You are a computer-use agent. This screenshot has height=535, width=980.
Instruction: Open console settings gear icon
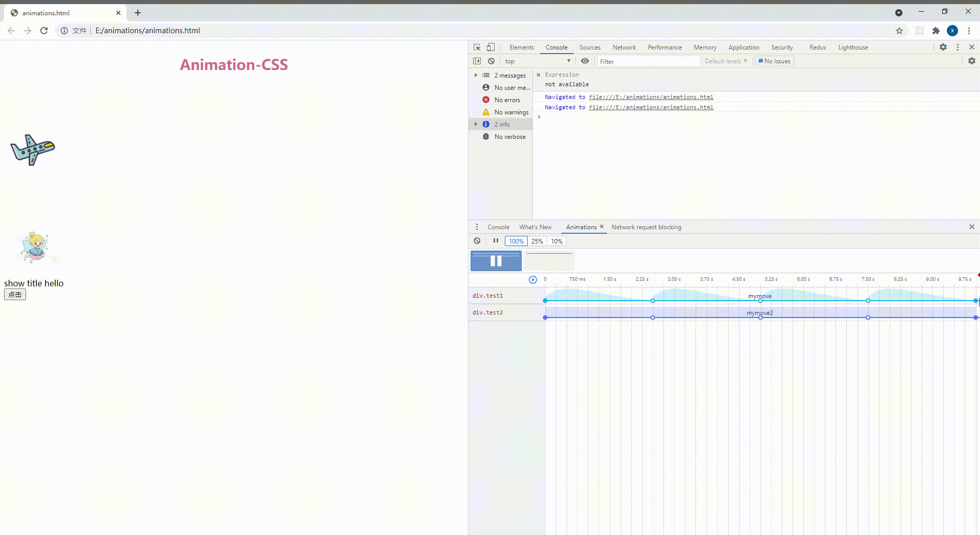click(x=972, y=61)
